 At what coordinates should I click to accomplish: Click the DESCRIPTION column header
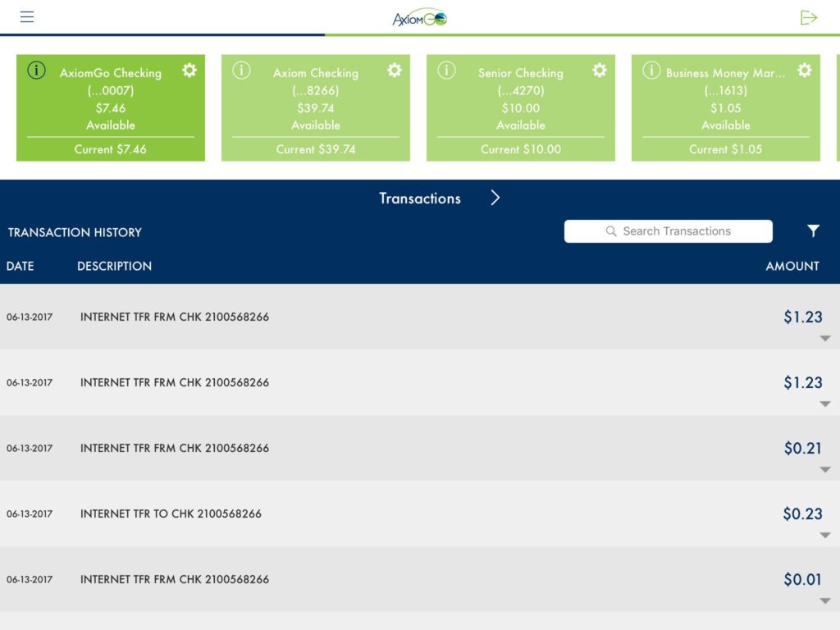(x=114, y=267)
